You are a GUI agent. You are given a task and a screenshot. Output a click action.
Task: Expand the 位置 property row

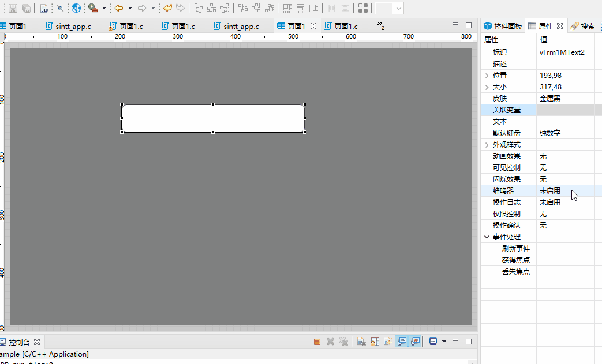click(x=487, y=76)
